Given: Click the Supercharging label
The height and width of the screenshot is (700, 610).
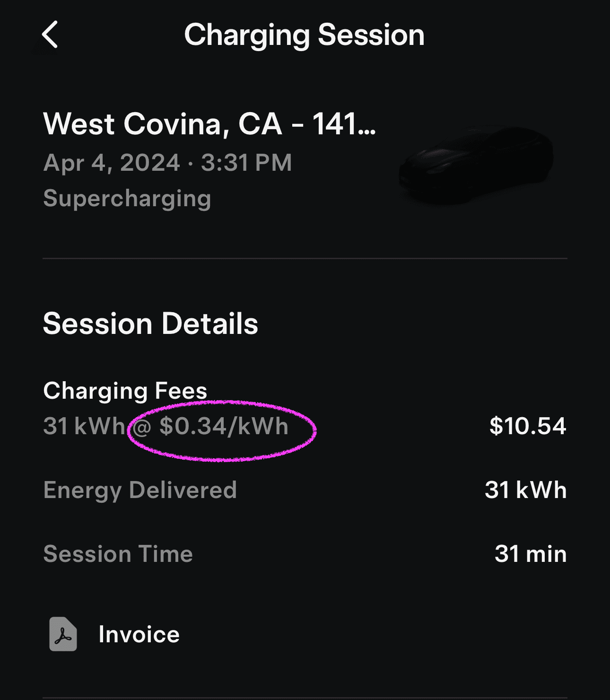Looking at the screenshot, I should pyautogui.click(x=127, y=198).
